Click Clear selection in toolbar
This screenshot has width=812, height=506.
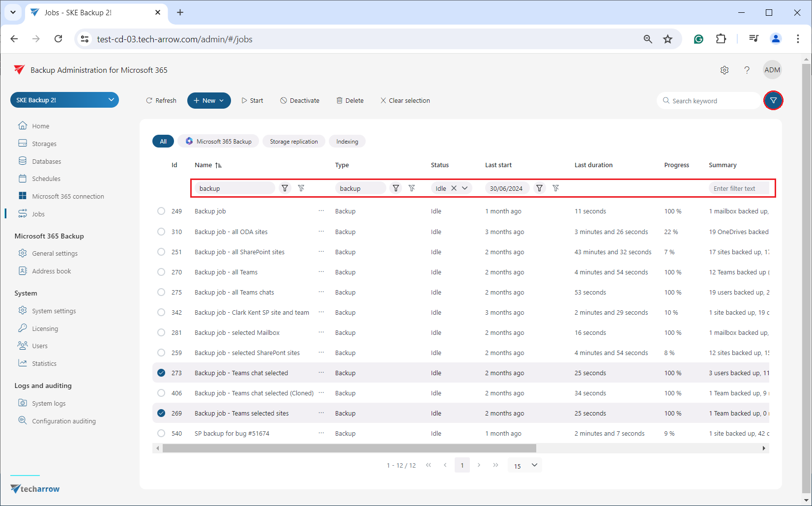point(405,100)
